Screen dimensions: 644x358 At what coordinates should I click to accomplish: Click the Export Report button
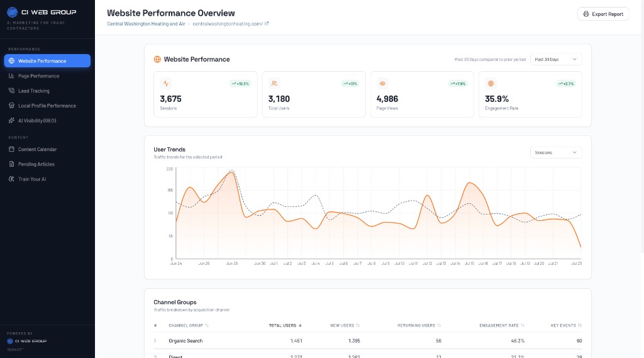point(603,14)
